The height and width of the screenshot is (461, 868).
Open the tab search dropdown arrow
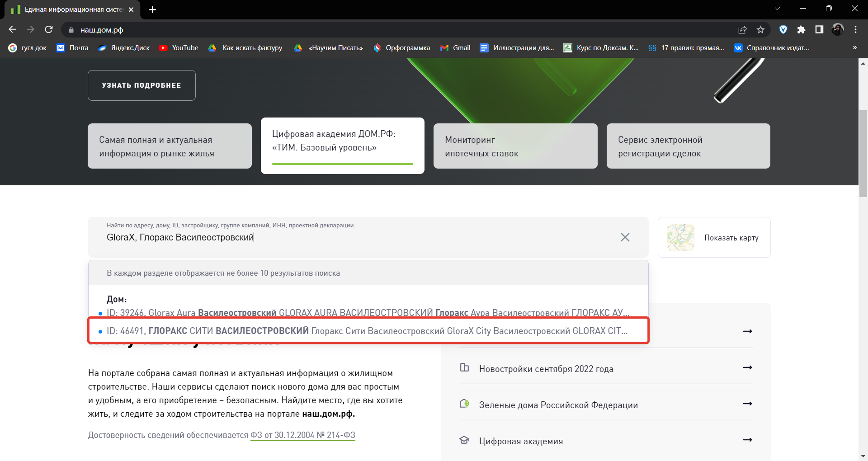point(777,9)
